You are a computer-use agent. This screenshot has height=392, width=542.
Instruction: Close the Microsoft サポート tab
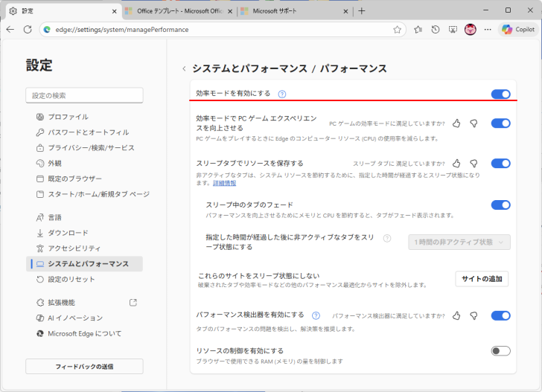[x=345, y=11]
